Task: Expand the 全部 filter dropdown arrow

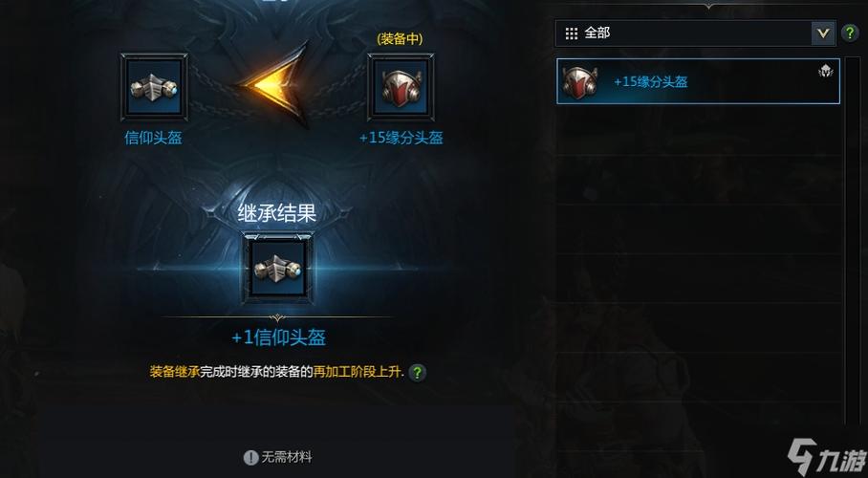Action: (x=823, y=33)
